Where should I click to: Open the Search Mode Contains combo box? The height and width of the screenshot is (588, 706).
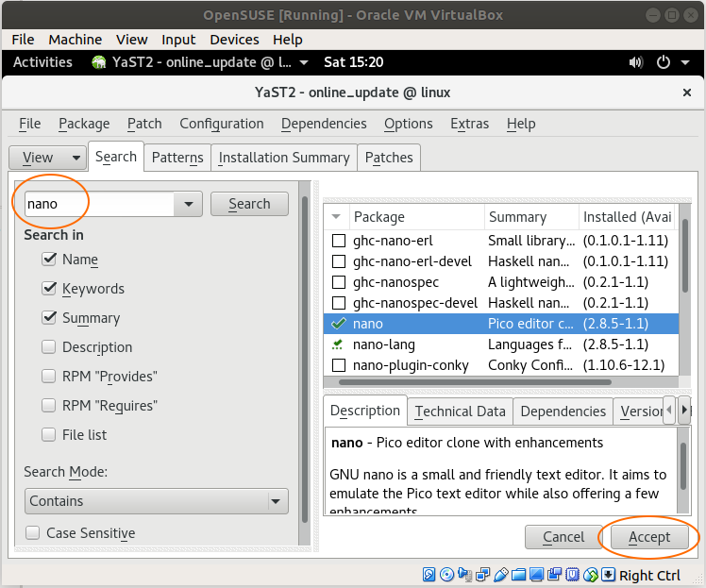[x=157, y=501]
